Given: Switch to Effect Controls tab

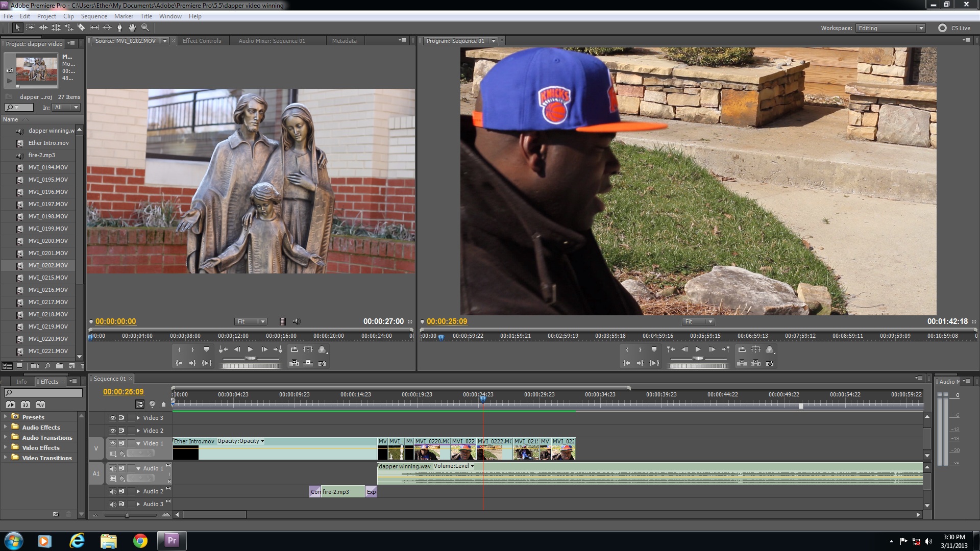Looking at the screenshot, I should pos(202,41).
